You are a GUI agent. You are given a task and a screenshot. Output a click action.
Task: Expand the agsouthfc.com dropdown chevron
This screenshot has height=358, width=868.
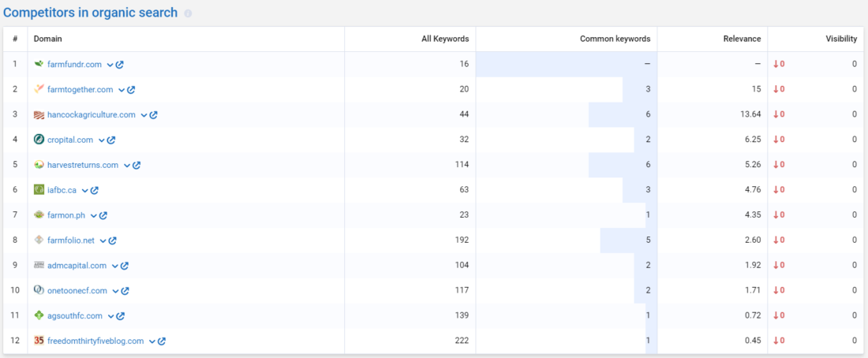tap(111, 316)
